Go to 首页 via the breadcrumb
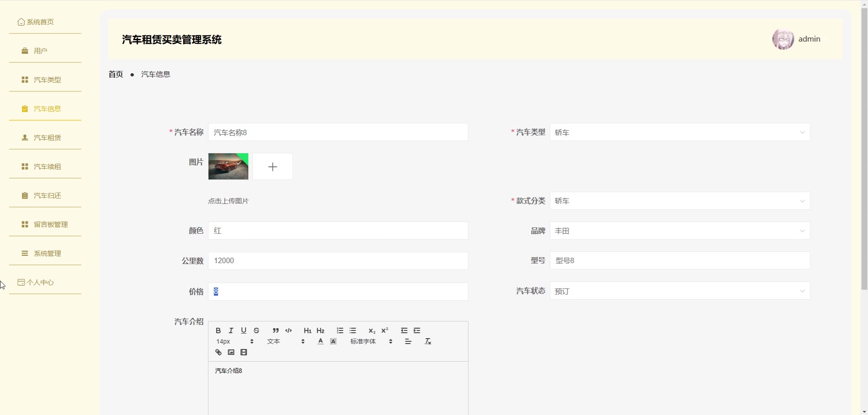The width and height of the screenshot is (868, 415). coord(116,74)
